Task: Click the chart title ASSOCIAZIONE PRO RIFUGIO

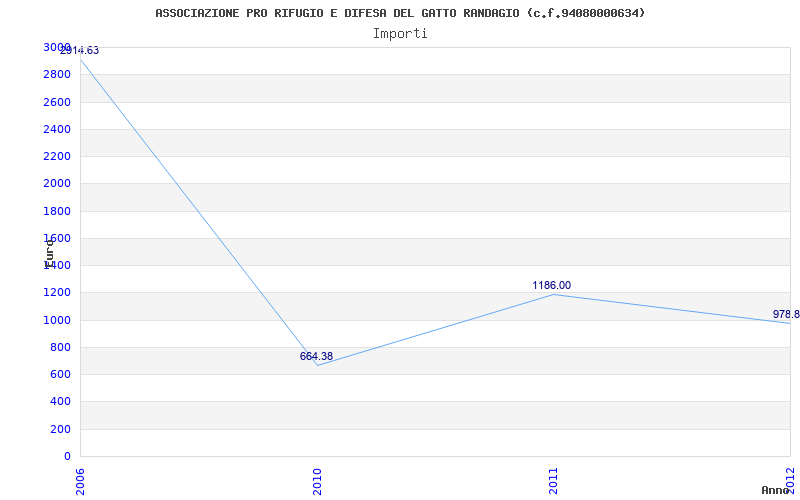Action: pyautogui.click(x=400, y=13)
